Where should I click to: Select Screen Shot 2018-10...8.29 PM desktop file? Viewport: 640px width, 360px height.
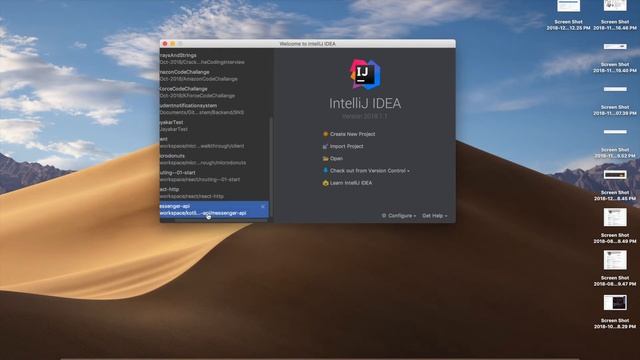(615, 311)
